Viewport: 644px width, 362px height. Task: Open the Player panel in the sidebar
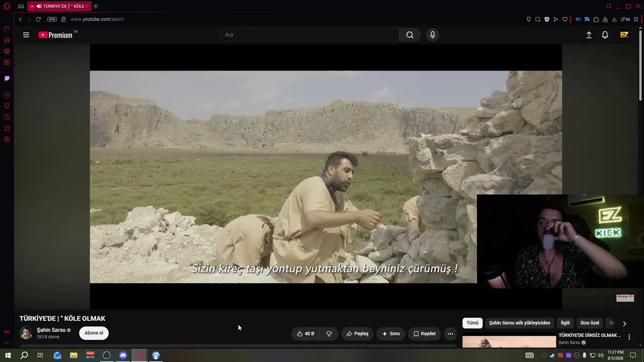7,95
